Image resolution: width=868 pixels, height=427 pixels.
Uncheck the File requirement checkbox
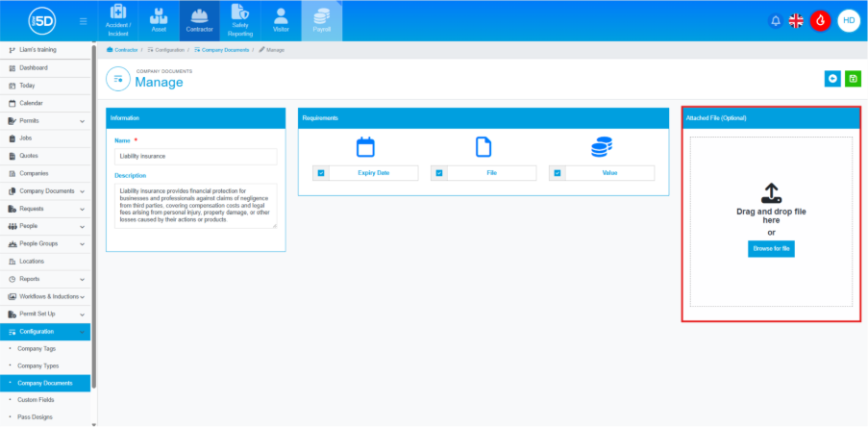pos(439,173)
